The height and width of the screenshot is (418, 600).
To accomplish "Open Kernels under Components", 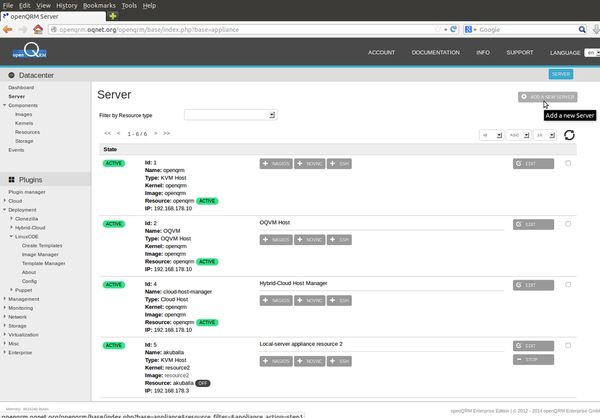I will 24,123.
